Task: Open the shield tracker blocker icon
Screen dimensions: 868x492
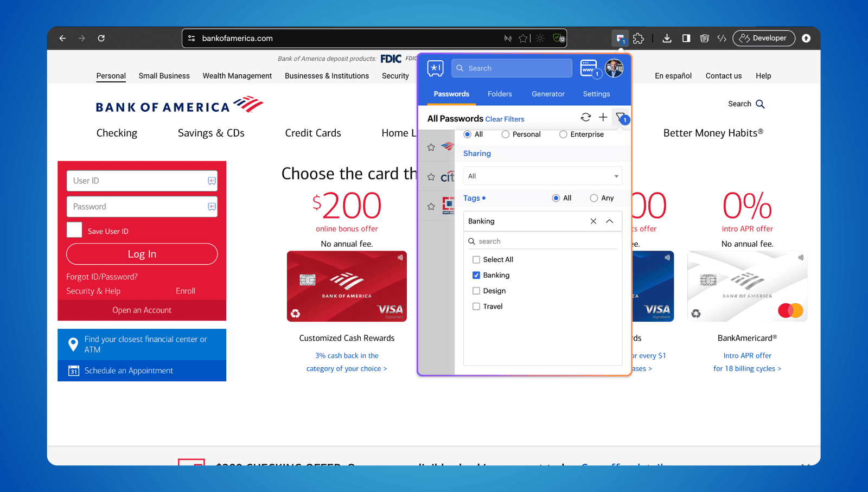Action: (558, 38)
